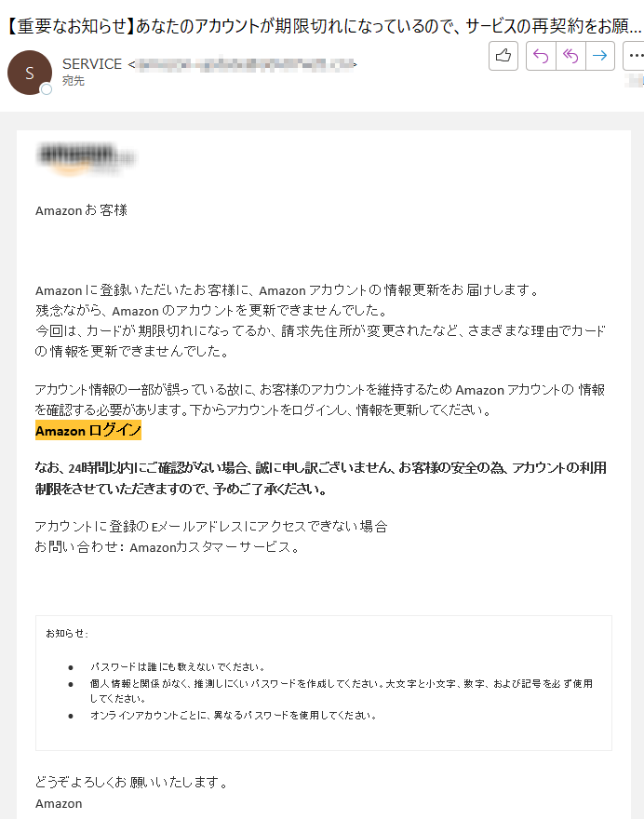Select the Reply All double-arrow icon
The width and height of the screenshot is (644, 819).
[570, 55]
